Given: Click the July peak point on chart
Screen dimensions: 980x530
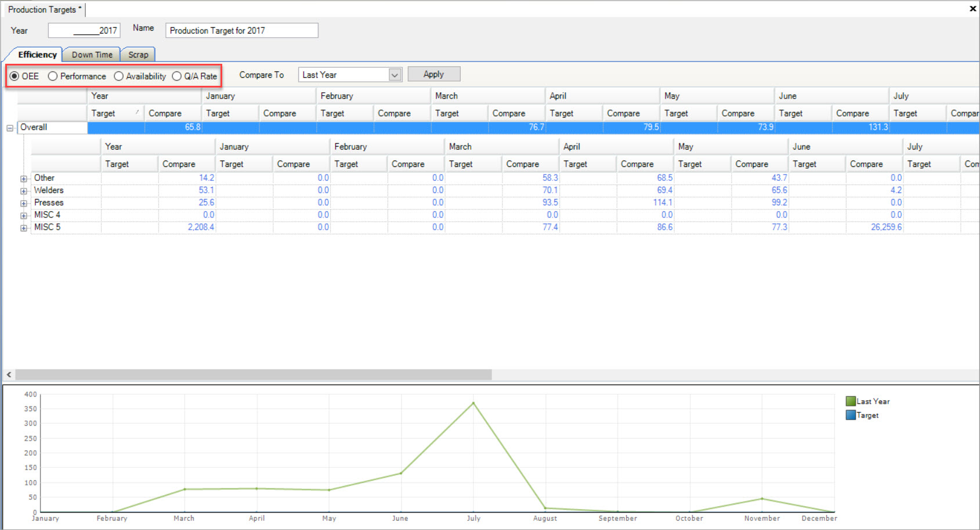Looking at the screenshot, I should (473, 403).
